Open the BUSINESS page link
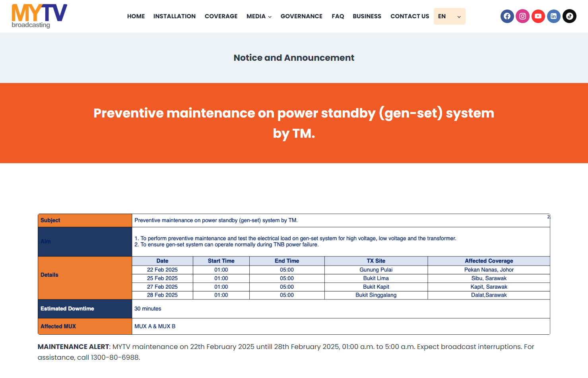The width and height of the screenshot is (588, 378). pos(367,16)
